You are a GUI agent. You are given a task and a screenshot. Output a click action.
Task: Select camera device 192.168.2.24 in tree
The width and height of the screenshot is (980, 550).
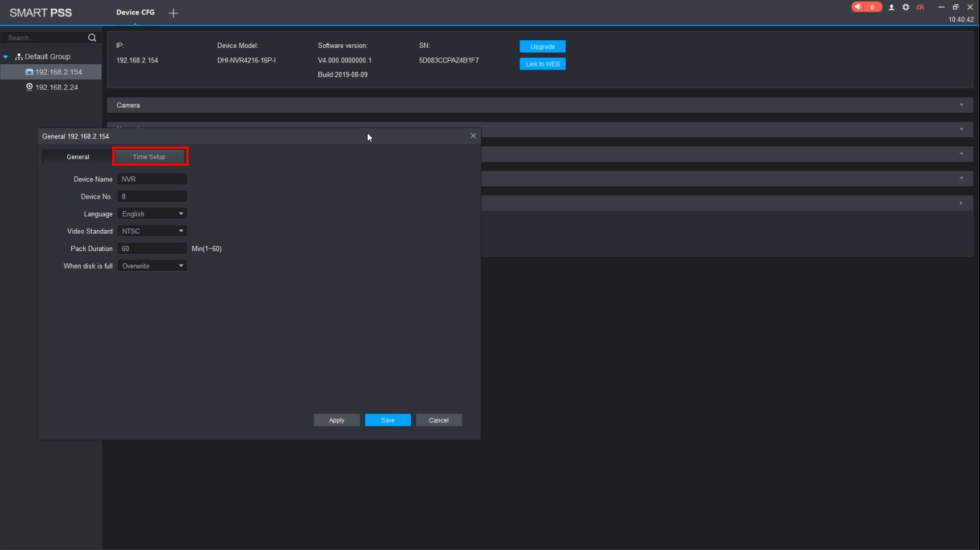[56, 87]
